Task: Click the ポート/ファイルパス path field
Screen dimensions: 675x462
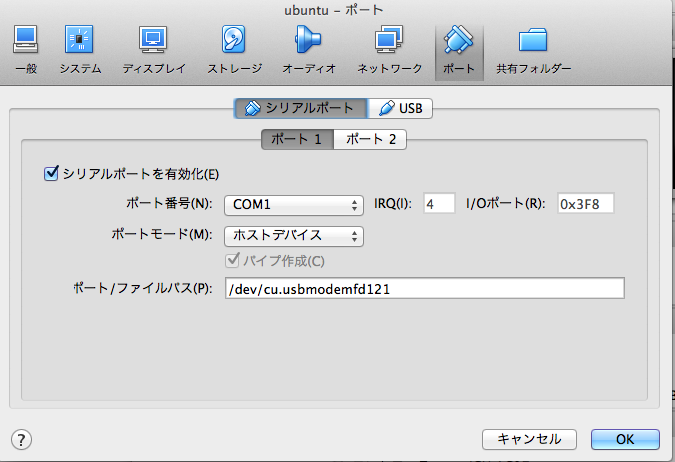Action: coord(424,288)
